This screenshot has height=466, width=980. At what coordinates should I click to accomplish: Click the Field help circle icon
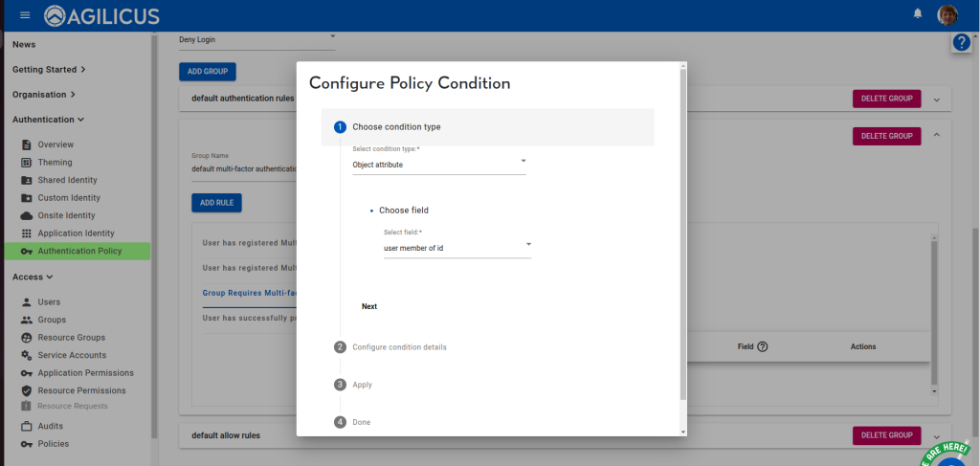(763, 346)
